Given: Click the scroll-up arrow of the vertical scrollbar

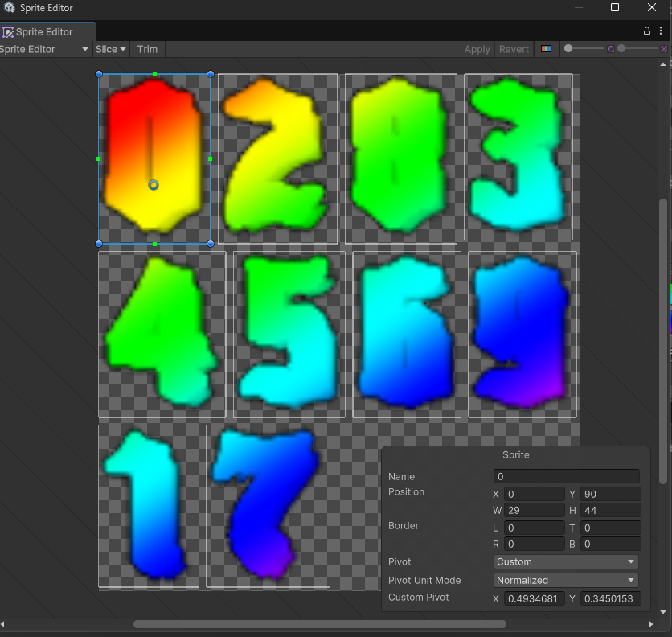Looking at the screenshot, I should pos(663,64).
